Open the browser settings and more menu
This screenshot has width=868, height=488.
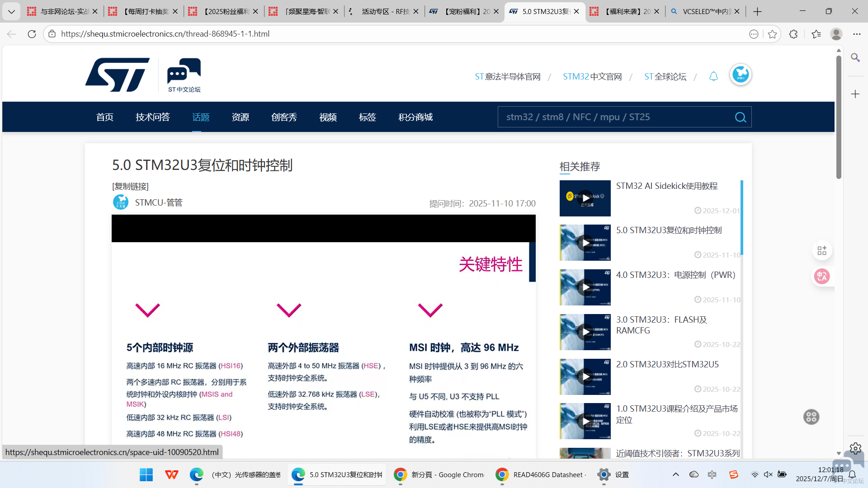(x=857, y=34)
